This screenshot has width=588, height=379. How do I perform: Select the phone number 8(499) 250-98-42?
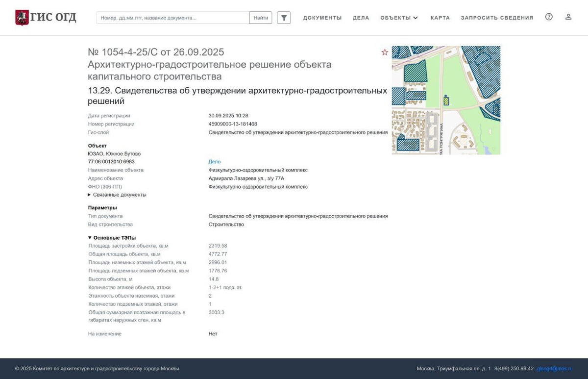pos(514,369)
